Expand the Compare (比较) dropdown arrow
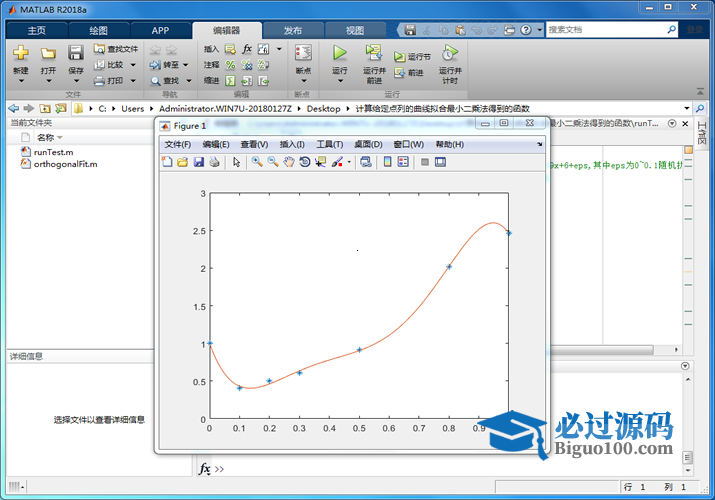This screenshot has width=715, height=500. click(x=133, y=65)
